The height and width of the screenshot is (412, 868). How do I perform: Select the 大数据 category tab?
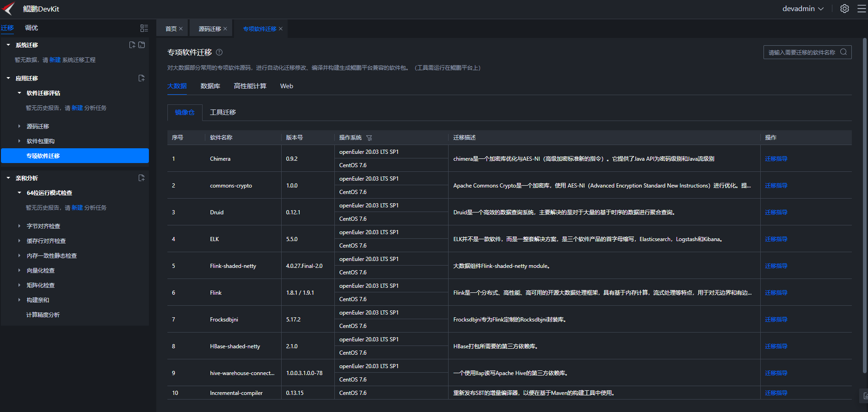pyautogui.click(x=177, y=86)
